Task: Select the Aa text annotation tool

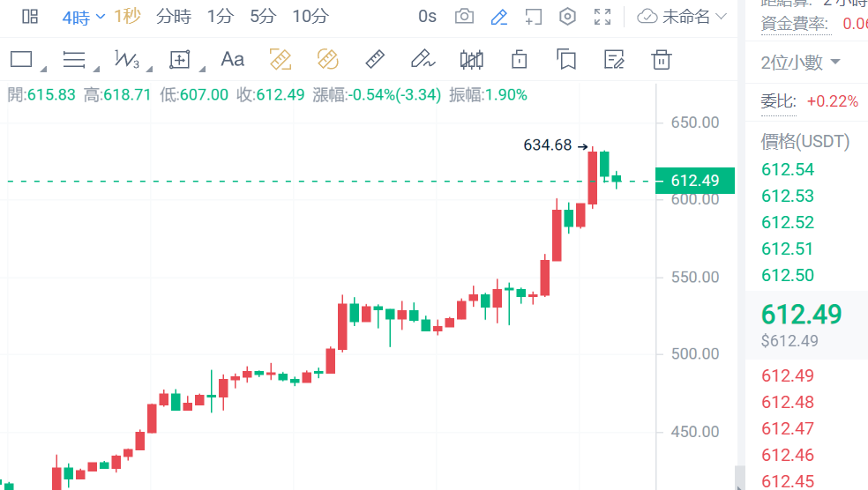Action: point(233,60)
